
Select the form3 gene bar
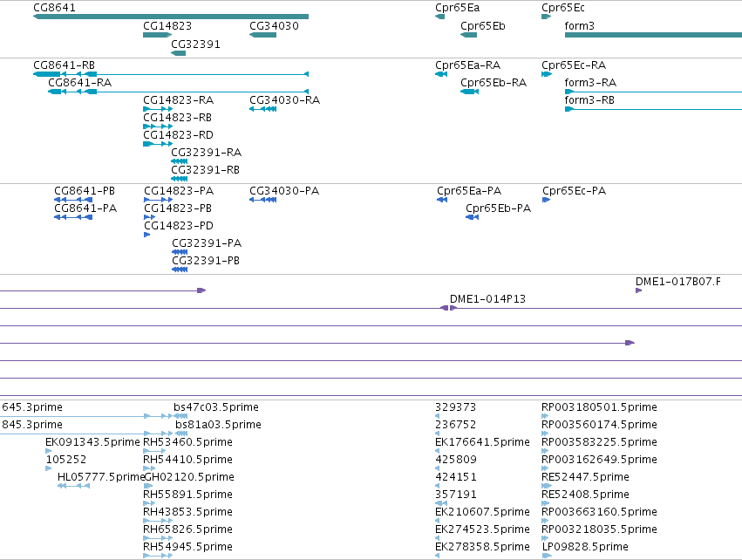pyautogui.click(x=654, y=35)
